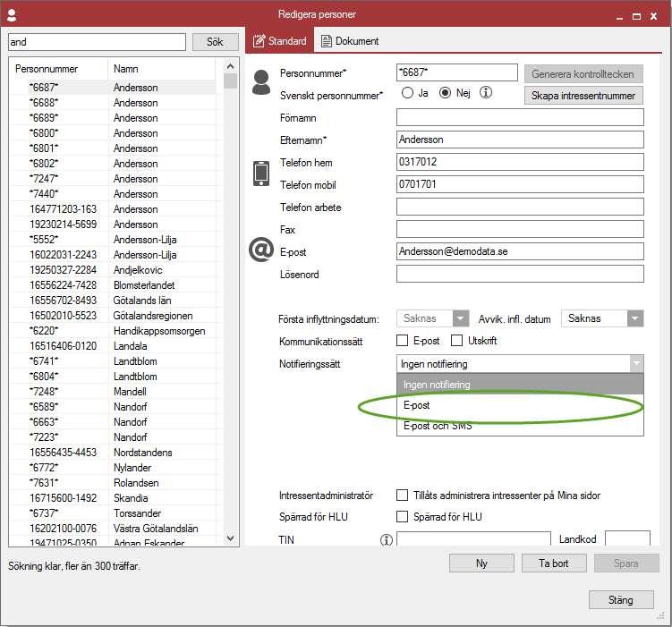Check Tillåts administrera intressenter på Mina sidor
The image size is (672, 627).
click(402, 496)
